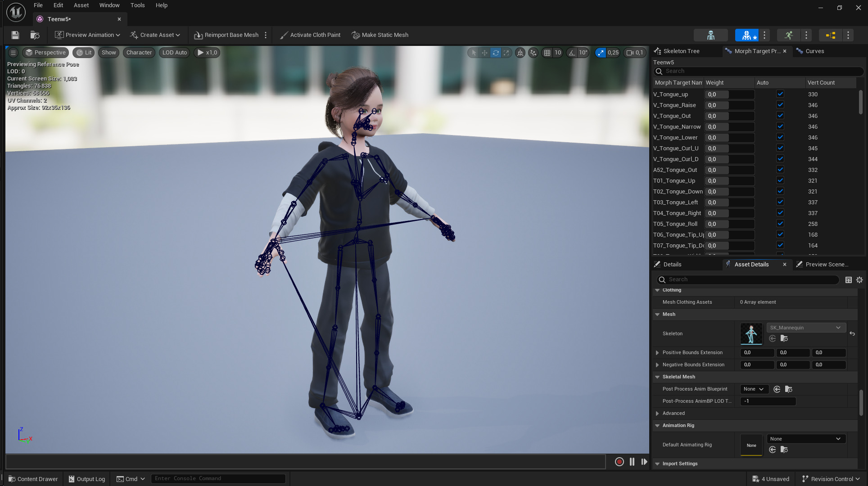Expand the Advanced section
The width and height of the screenshot is (868, 486).
click(657, 414)
